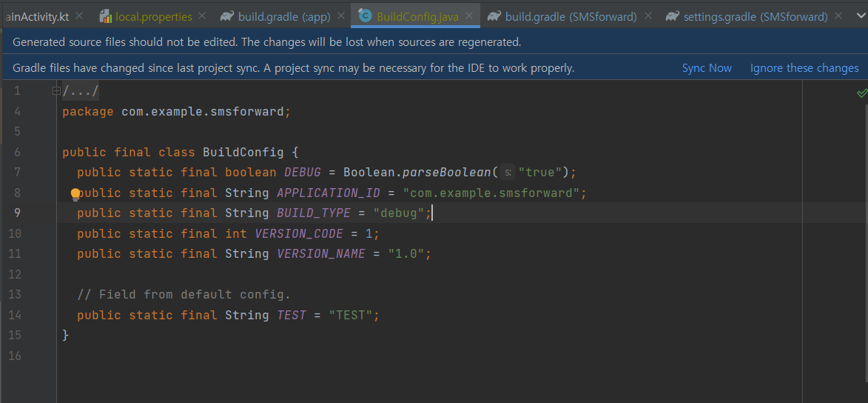The width and height of the screenshot is (868, 403).
Task: Click line number 9 in the gutter
Action: pyautogui.click(x=17, y=213)
